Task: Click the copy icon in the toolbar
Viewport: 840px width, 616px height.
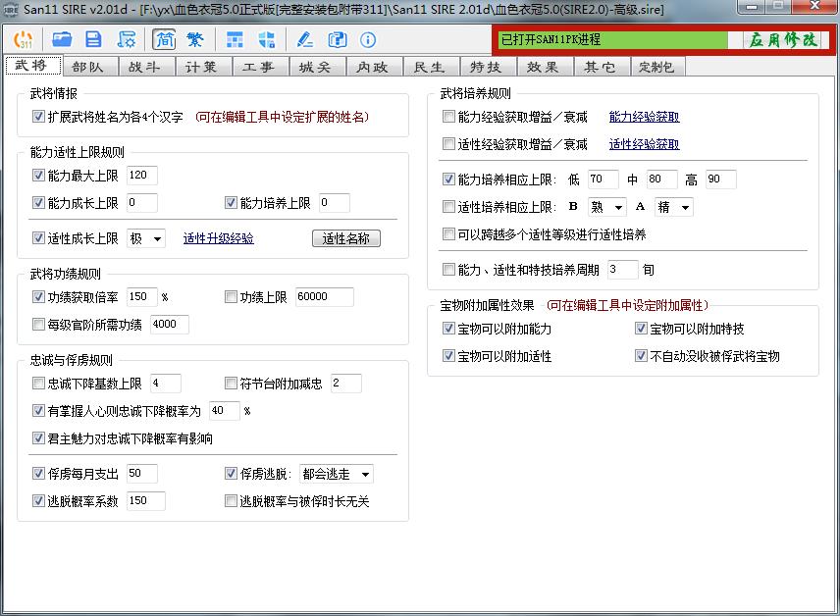Action: (x=337, y=39)
